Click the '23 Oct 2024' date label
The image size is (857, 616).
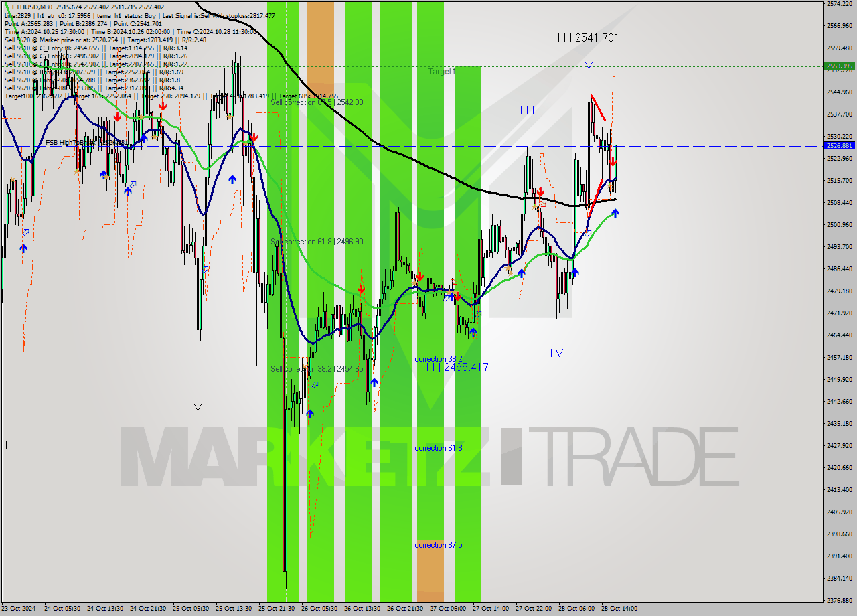pyautogui.click(x=19, y=609)
